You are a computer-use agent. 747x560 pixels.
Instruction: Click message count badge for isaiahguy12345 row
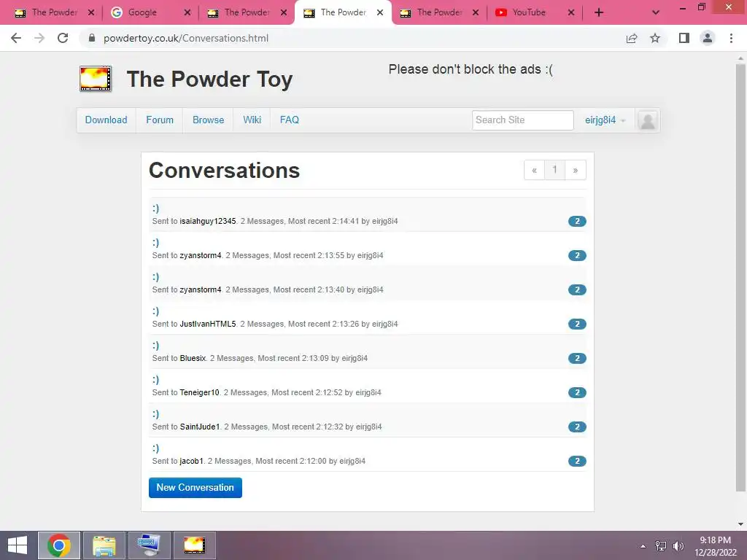[577, 221]
